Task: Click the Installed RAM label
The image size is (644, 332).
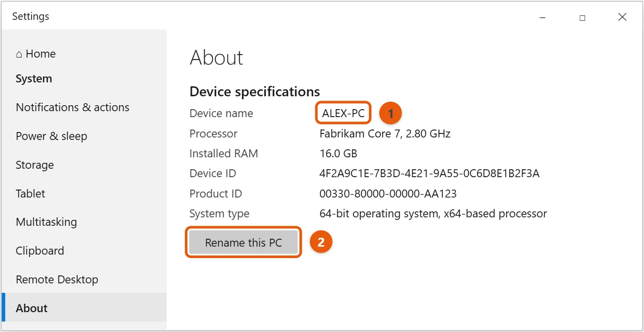Action: (x=224, y=153)
